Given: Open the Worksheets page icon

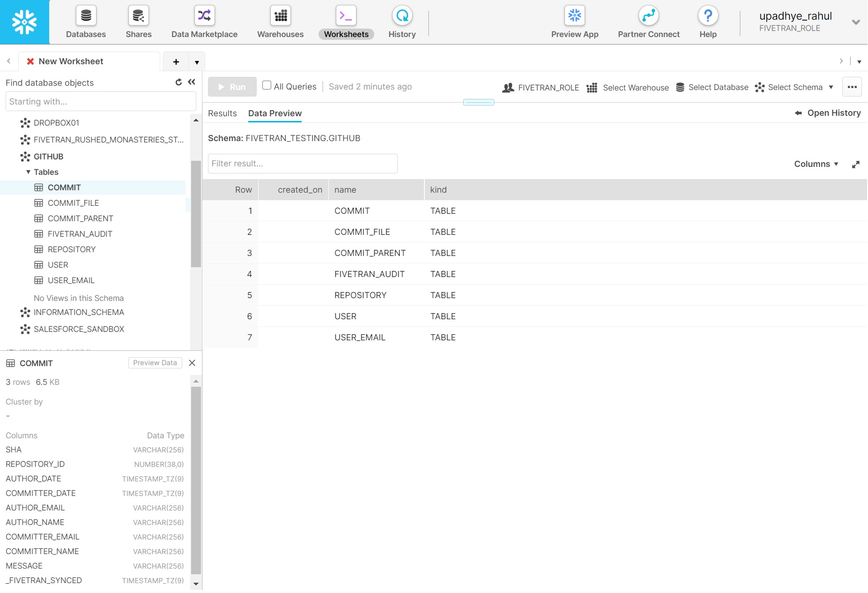Looking at the screenshot, I should (x=346, y=16).
